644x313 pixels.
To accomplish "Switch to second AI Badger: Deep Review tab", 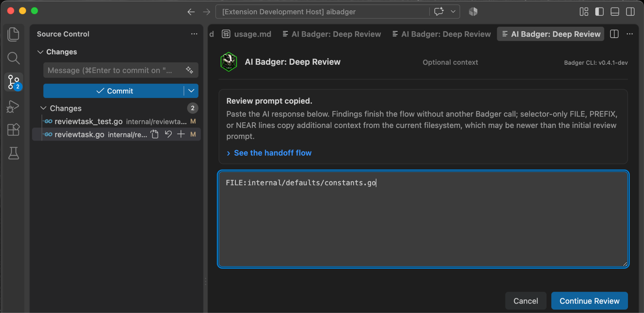I will pos(441,34).
